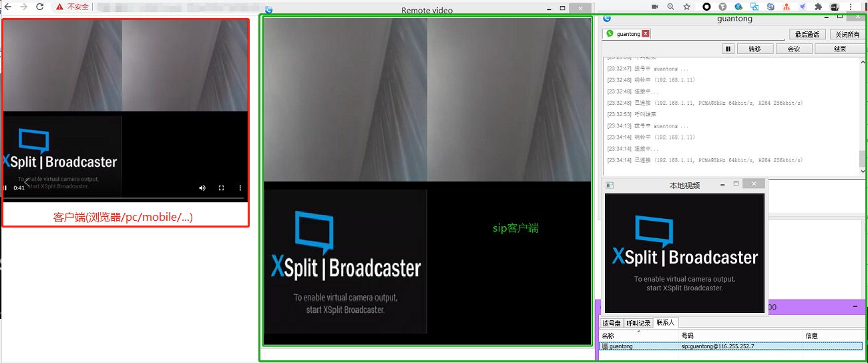Screen dimensions: 868x363
Task: Close the Remote video window
Action: pos(581,9)
